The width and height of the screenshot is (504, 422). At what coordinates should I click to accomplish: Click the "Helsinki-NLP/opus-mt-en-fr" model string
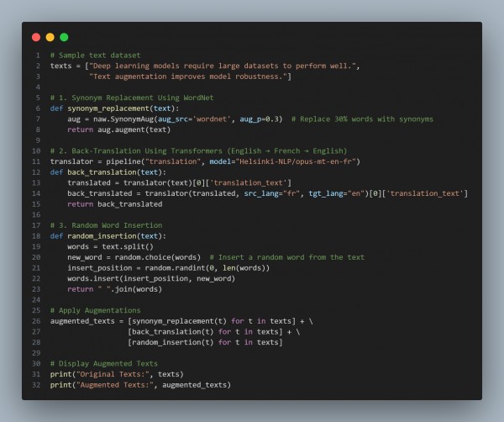[x=296, y=161]
